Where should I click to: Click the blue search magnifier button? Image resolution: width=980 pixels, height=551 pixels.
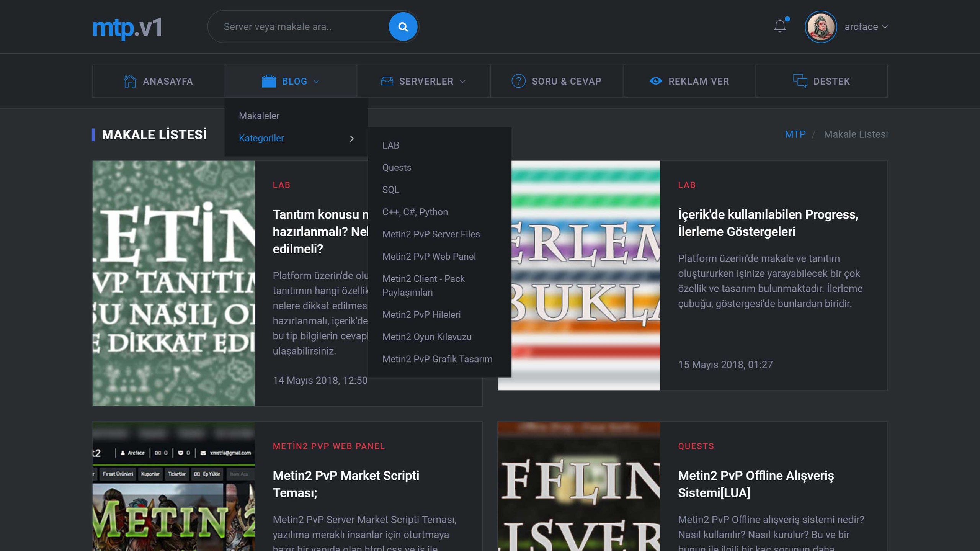click(x=403, y=26)
